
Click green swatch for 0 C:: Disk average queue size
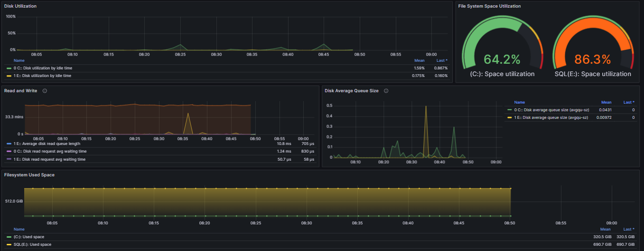tap(510, 110)
